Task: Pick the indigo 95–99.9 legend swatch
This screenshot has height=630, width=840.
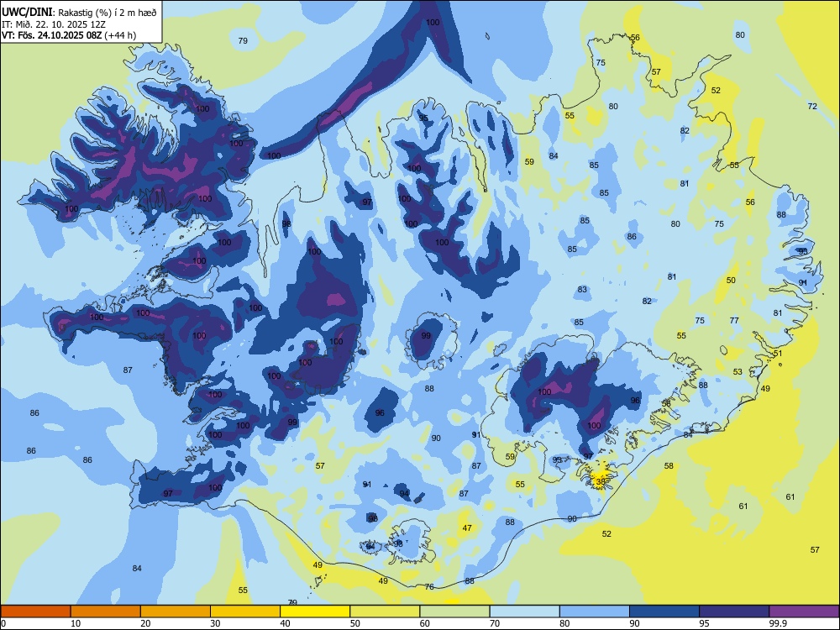Action: pos(734,612)
